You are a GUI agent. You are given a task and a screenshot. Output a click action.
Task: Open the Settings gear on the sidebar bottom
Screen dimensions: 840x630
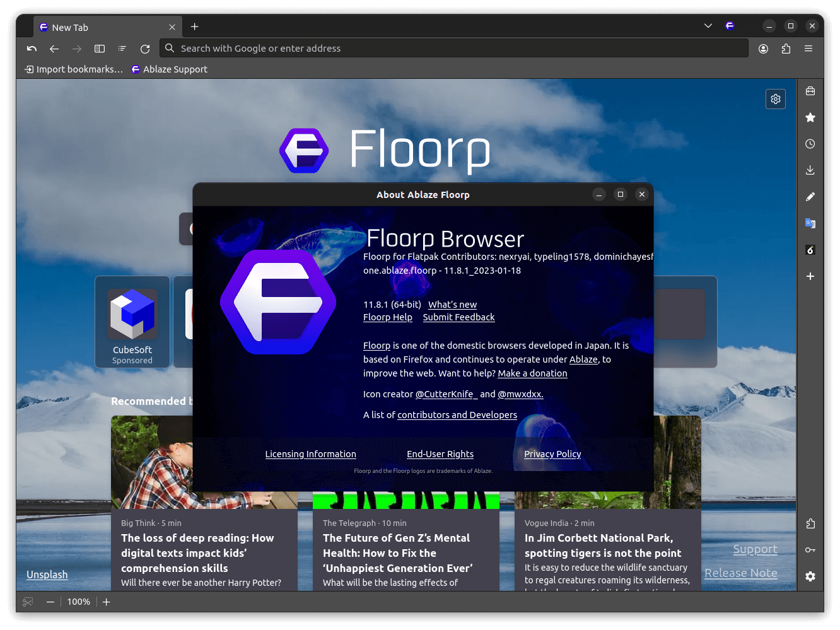point(810,576)
